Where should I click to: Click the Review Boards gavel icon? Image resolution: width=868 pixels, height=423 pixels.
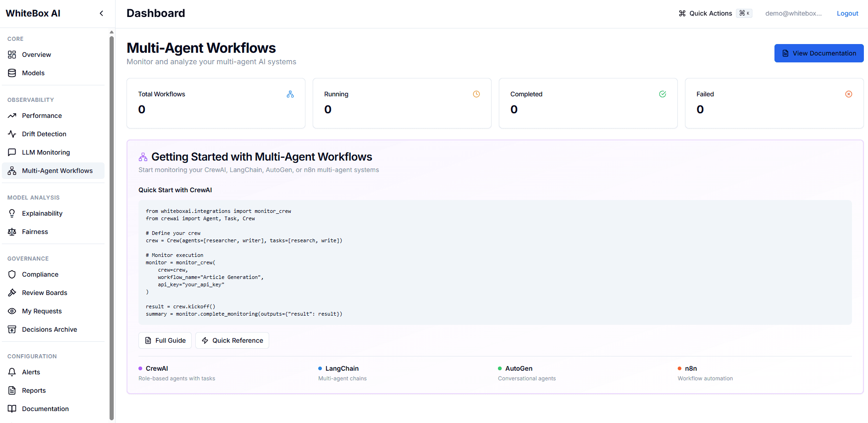(x=12, y=293)
